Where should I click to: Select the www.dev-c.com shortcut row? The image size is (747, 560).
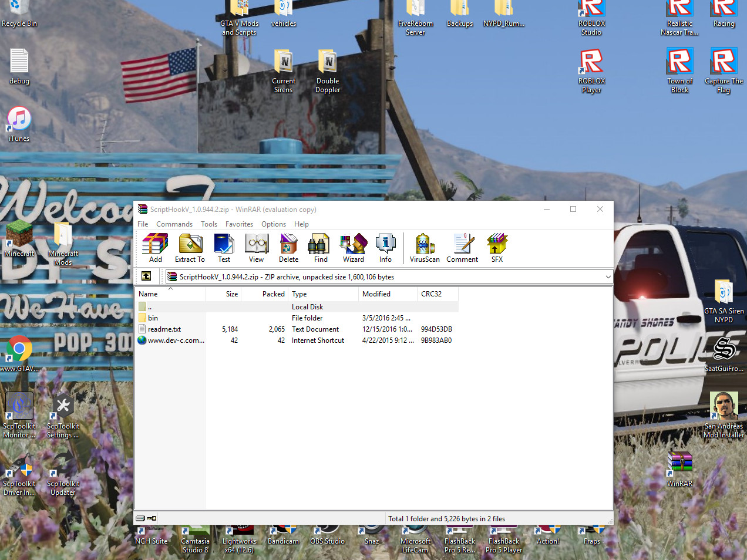pyautogui.click(x=297, y=340)
